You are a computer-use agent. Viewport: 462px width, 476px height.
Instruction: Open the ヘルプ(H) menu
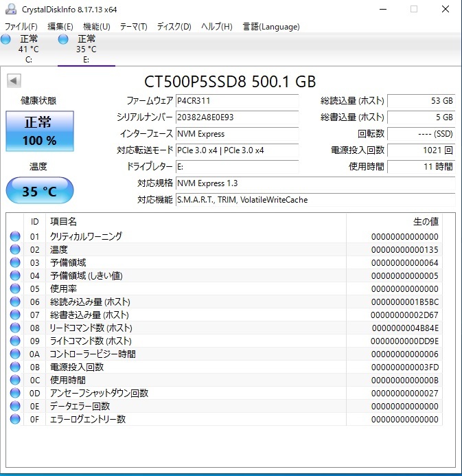[x=217, y=27]
